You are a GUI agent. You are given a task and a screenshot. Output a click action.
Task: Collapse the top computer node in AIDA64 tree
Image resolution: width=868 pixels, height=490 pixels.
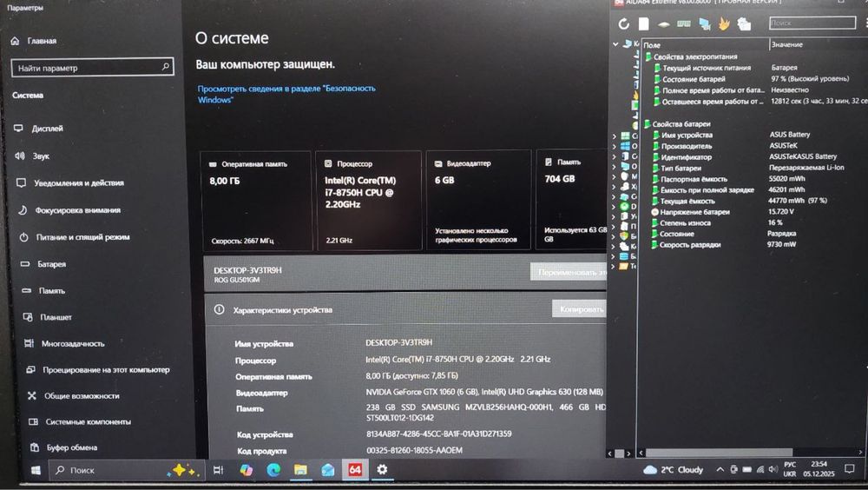(x=615, y=43)
